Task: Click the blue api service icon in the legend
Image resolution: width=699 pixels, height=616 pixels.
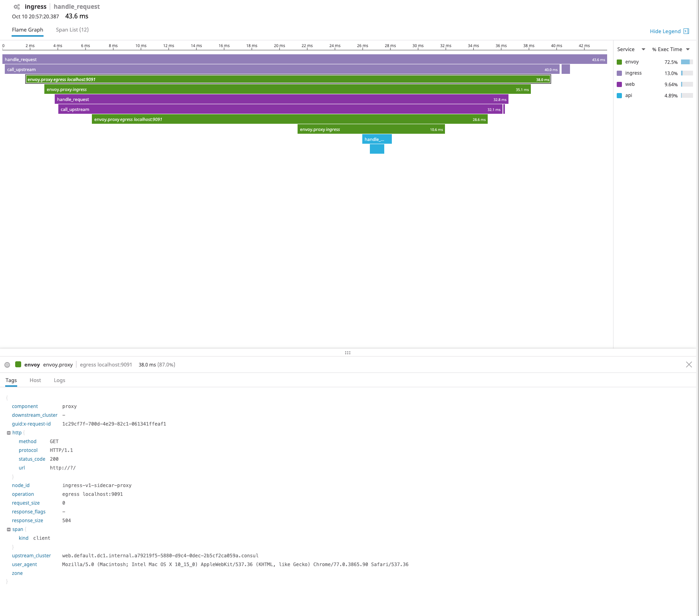Action: (x=619, y=95)
